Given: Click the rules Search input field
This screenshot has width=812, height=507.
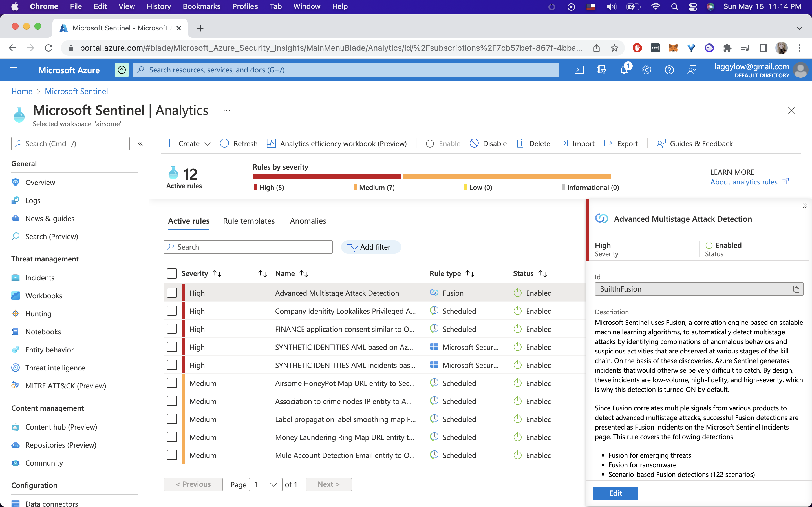Looking at the screenshot, I should point(248,247).
